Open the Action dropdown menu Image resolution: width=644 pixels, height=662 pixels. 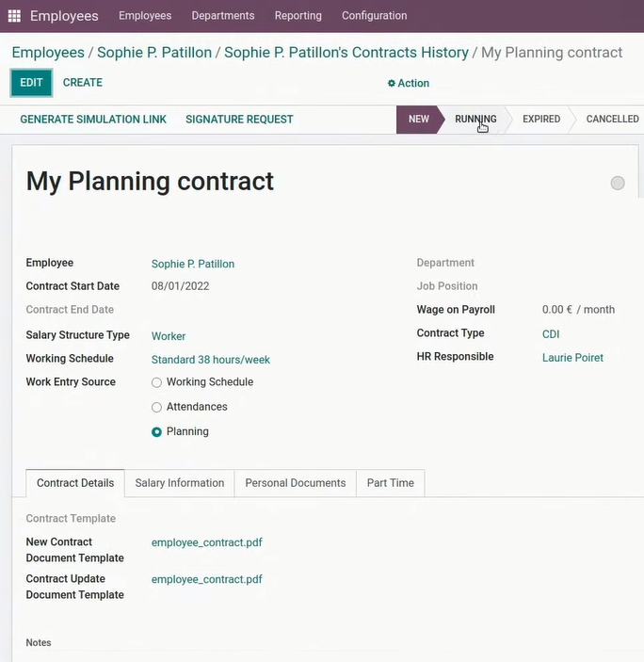(x=409, y=83)
